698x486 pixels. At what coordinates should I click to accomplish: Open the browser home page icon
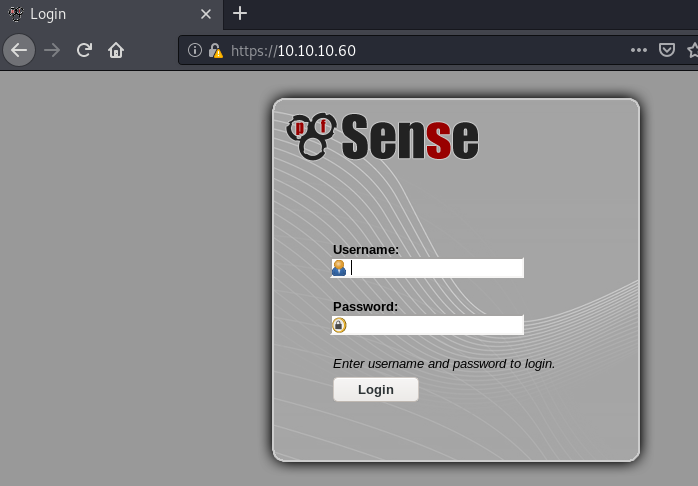(x=116, y=50)
